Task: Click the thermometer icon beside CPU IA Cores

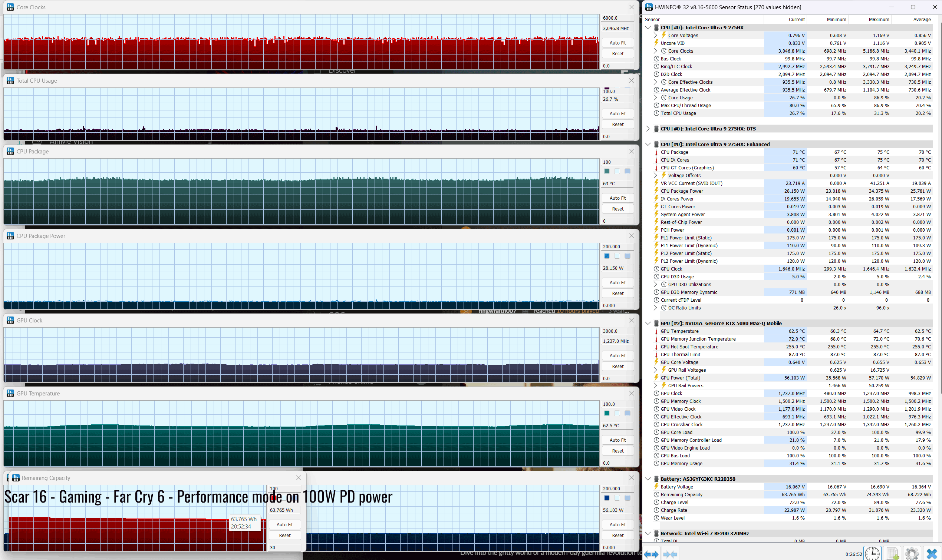Action: 656,160
